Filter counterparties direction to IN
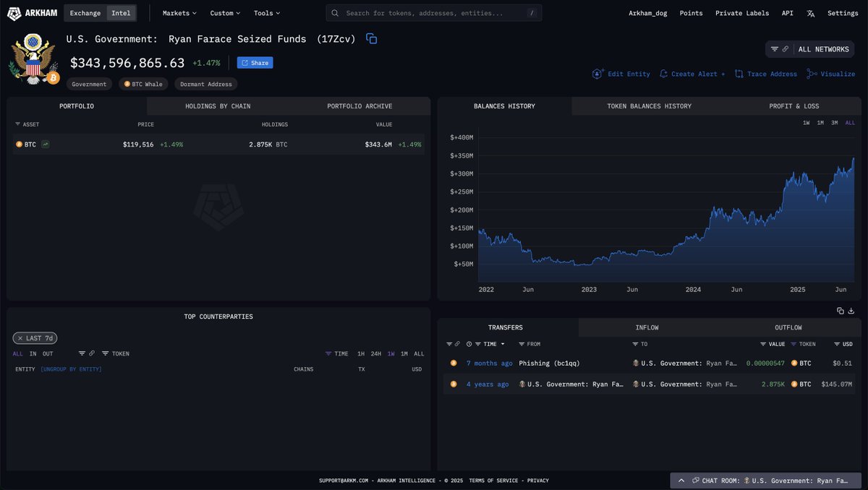The image size is (868, 490). point(33,353)
